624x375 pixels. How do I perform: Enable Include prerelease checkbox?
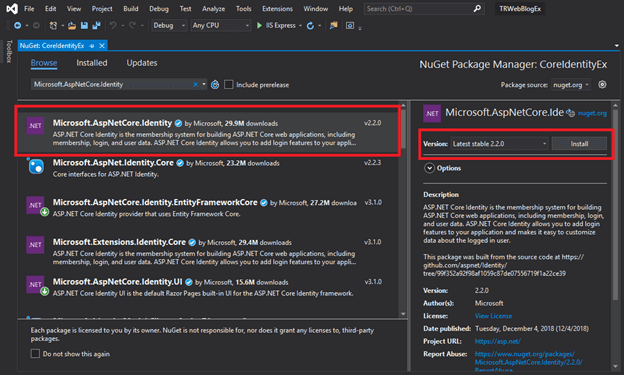click(228, 84)
